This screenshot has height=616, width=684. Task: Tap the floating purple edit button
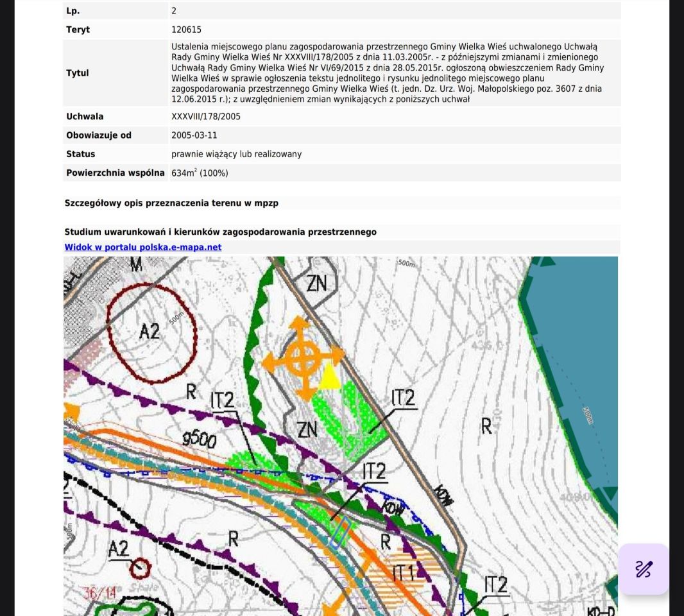tap(644, 569)
